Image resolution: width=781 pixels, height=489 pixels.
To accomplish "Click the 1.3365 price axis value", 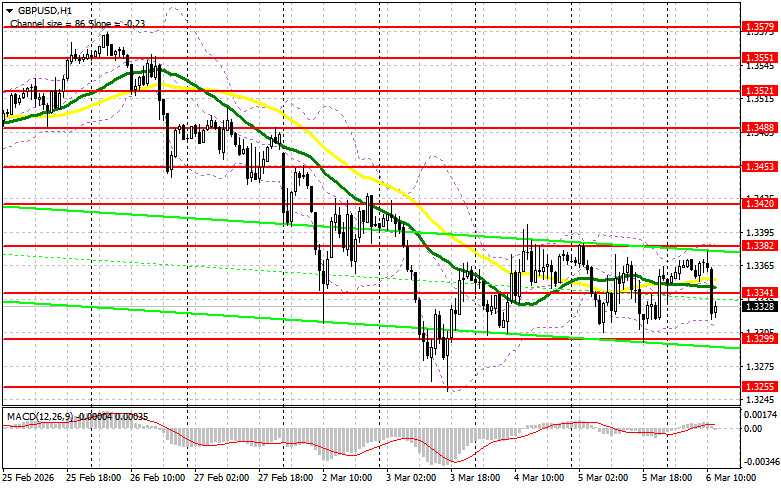I will tap(761, 266).
